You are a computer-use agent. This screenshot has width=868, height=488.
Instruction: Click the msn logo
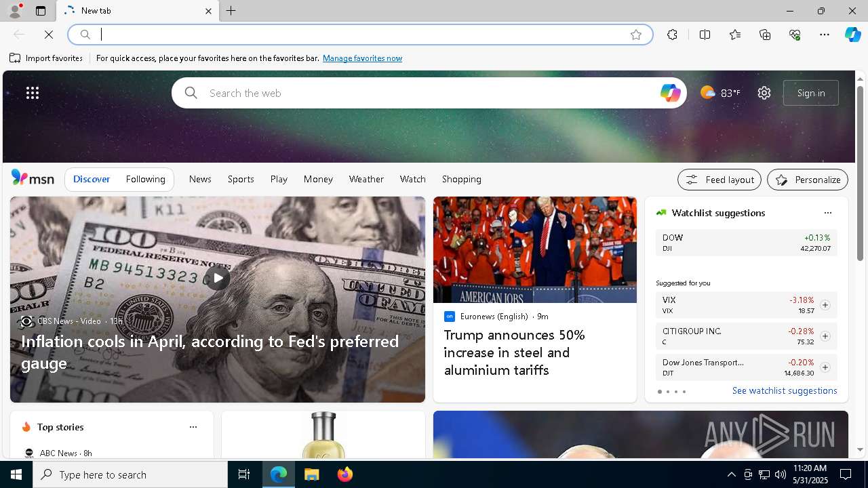[x=33, y=178]
